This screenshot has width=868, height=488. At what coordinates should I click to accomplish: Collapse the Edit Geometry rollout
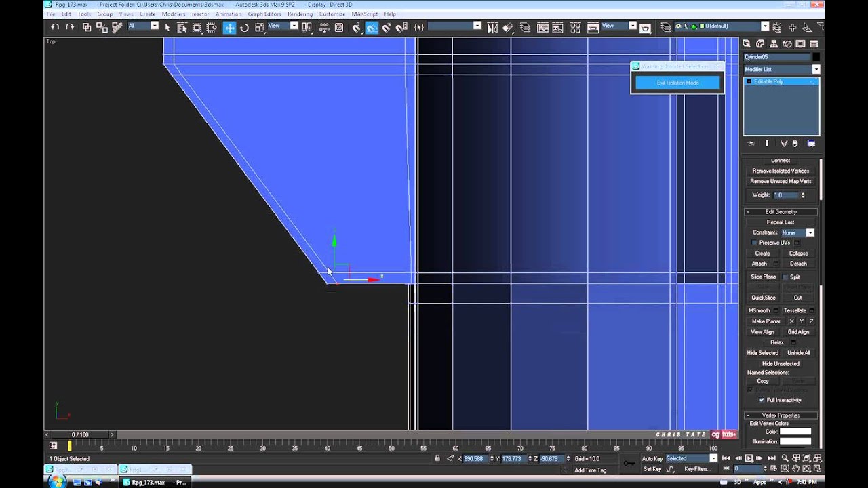781,211
